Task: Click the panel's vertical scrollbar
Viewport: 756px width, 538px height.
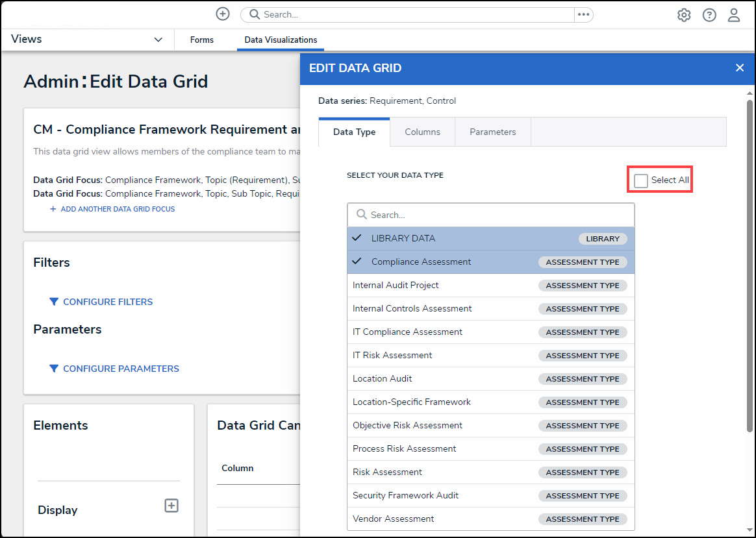Action: [750, 260]
